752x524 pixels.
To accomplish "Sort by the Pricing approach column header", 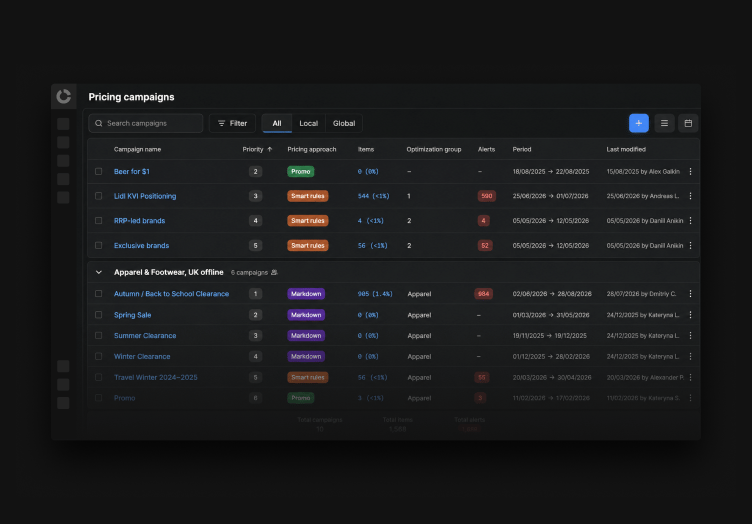I will pyautogui.click(x=312, y=149).
